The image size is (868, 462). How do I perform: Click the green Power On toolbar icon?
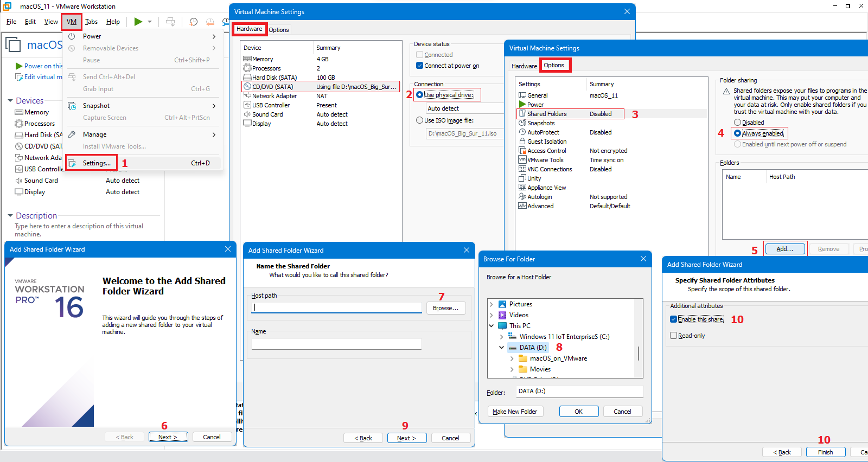coord(138,22)
